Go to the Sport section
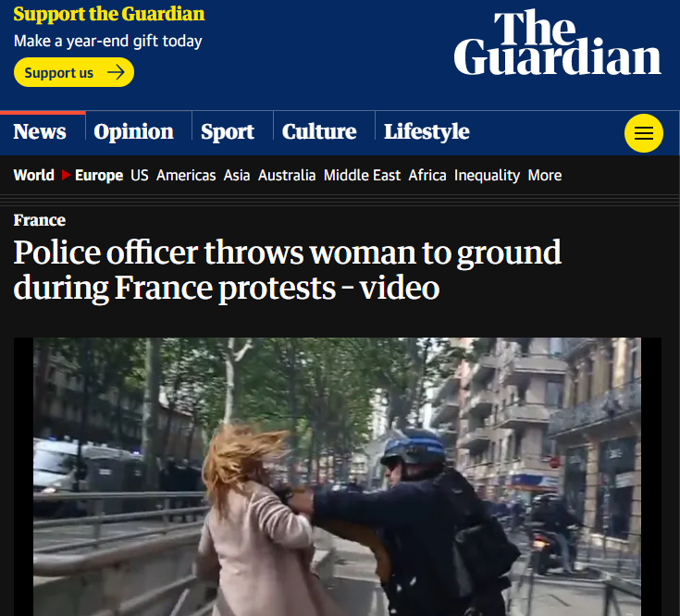 [x=228, y=131]
